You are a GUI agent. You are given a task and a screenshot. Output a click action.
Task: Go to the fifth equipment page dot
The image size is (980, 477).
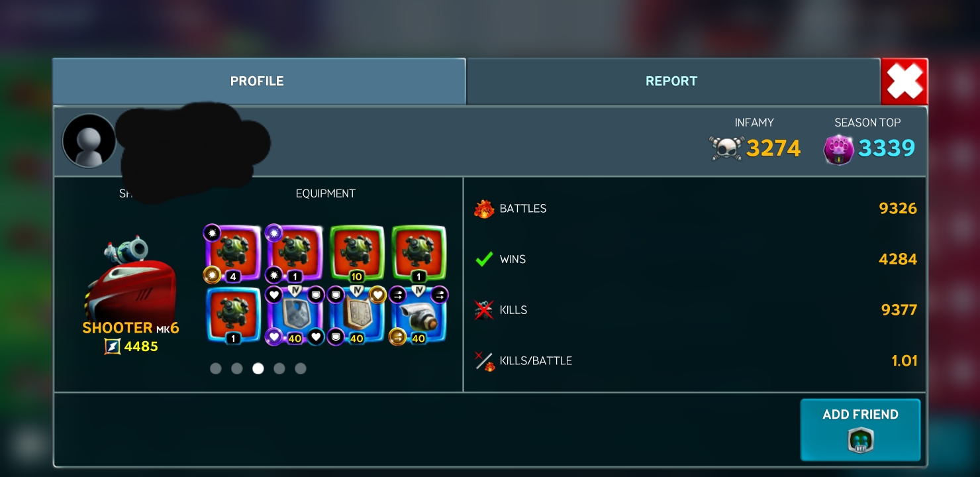[x=301, y=368]
